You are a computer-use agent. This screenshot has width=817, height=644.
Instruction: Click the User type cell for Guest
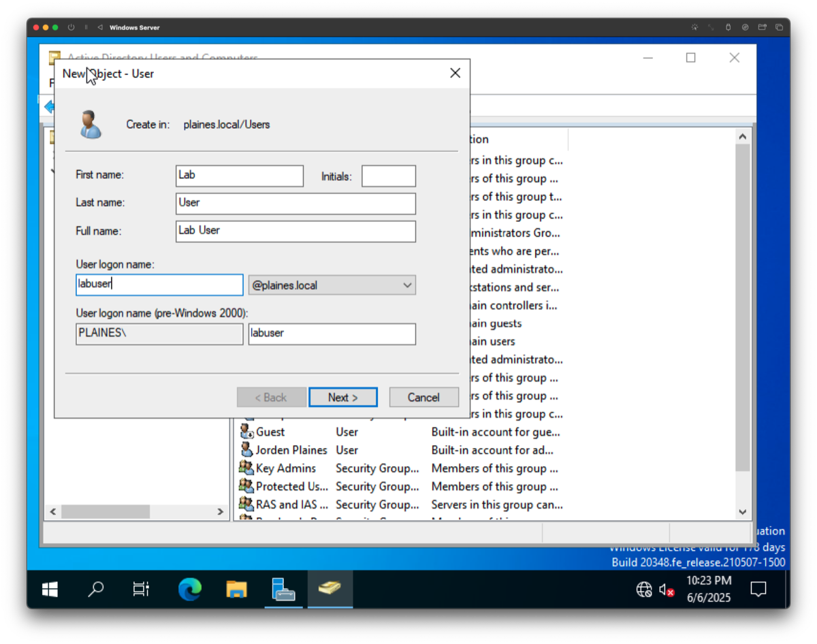[347, 432]
